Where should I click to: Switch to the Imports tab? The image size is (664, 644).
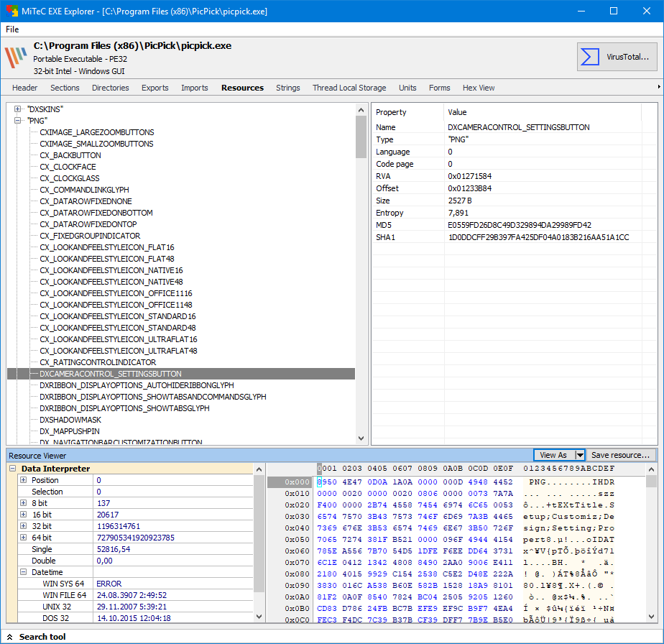(194, 88)
